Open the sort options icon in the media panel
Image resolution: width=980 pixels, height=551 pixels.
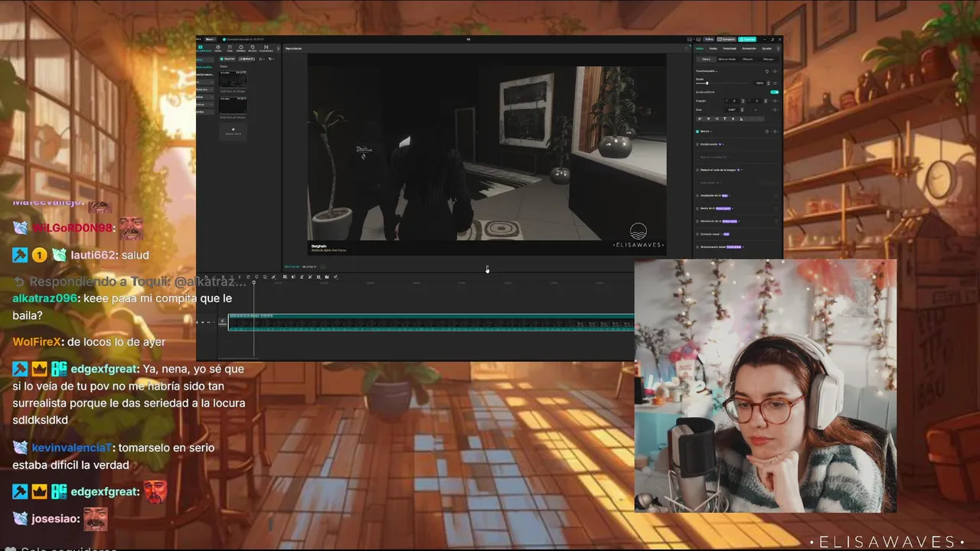[x=262, y=59]
